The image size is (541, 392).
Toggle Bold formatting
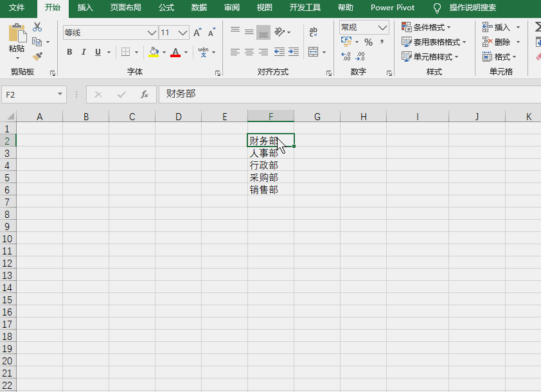69,52
